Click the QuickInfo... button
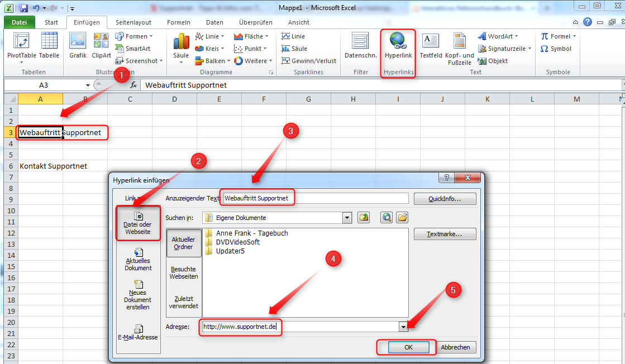This screenshot has height=364, width=625. coord(445,199)
